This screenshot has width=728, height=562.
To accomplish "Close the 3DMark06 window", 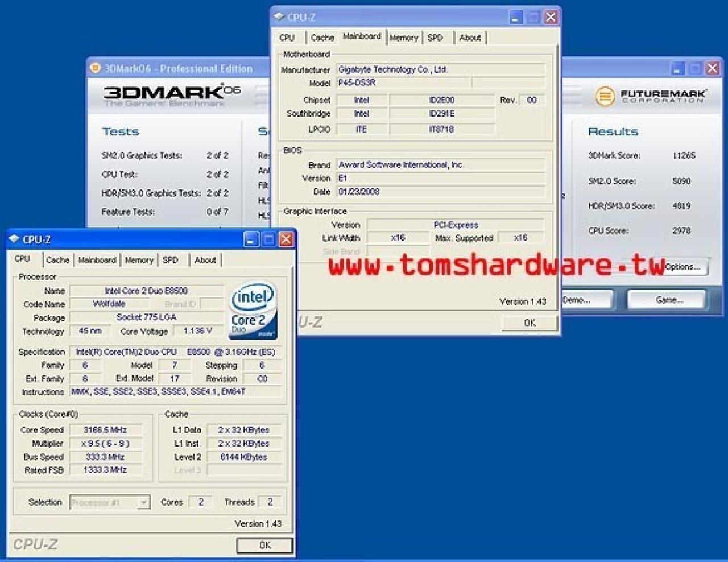I will [712, 68].
